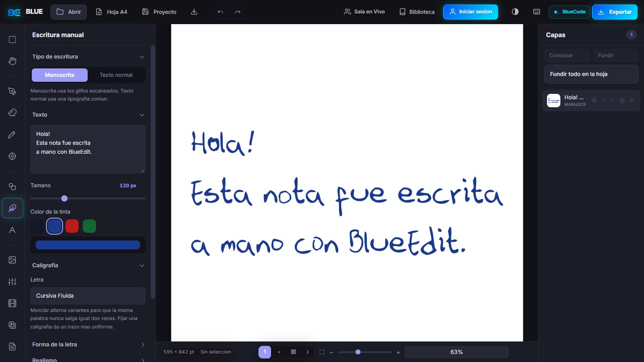Click the Exportar button
Screen dimensions: 644x362
coord(615,12)
